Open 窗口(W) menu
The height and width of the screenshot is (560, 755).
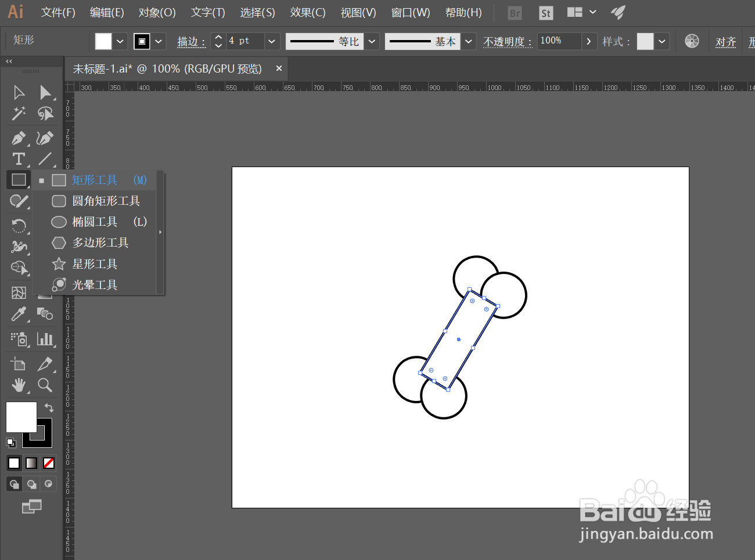411,12
